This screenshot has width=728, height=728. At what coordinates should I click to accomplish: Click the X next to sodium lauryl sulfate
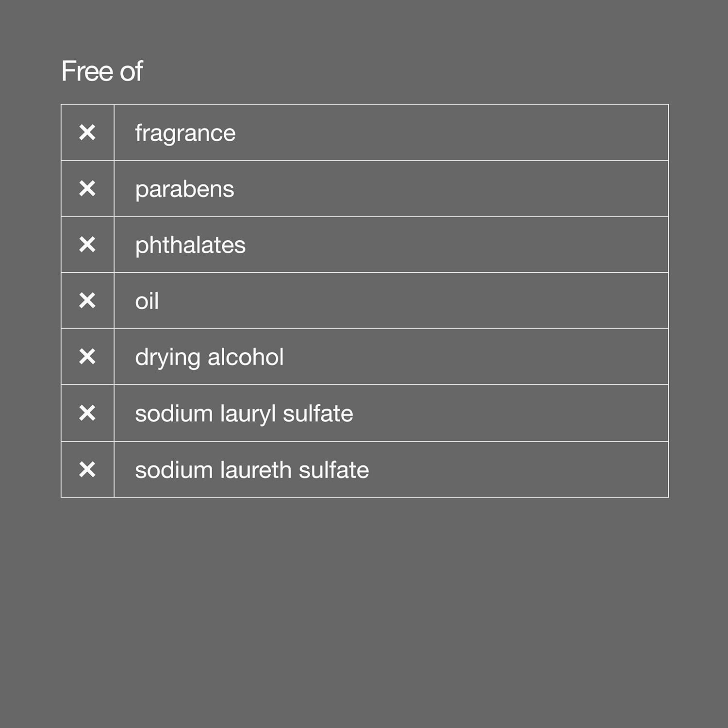(x=87, y=413)
